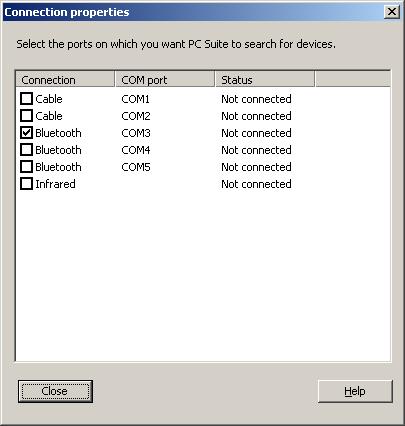The height and width of the screenshot is (426, 405).
Task: Select the COM5 port text
Action: click(x=136, y=167)
